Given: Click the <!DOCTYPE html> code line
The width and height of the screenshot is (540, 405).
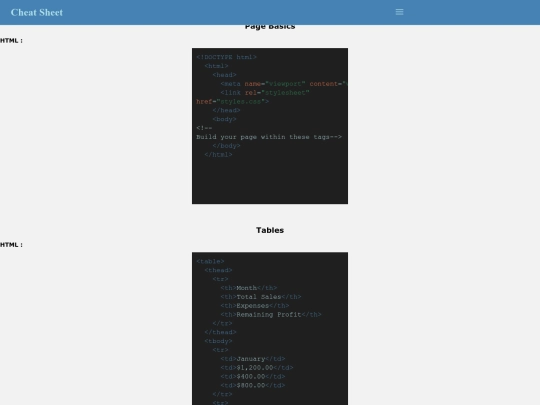Looking at the screenshot, I should click(x=226, y=57).
